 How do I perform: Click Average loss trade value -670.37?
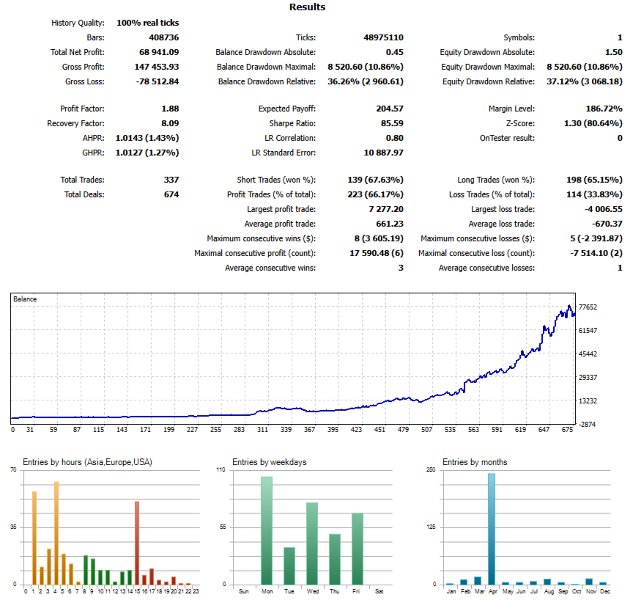[607, 224]
